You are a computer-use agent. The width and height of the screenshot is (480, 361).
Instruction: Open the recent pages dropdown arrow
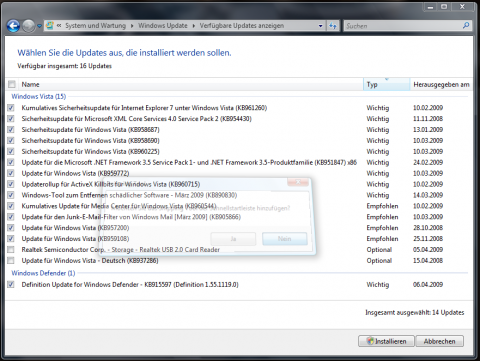(39, 26)
